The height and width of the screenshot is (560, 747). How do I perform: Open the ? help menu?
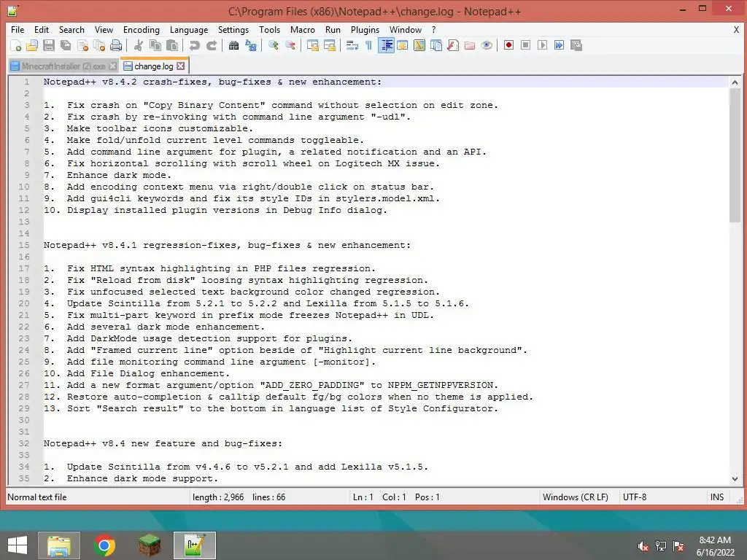[433, 29]
